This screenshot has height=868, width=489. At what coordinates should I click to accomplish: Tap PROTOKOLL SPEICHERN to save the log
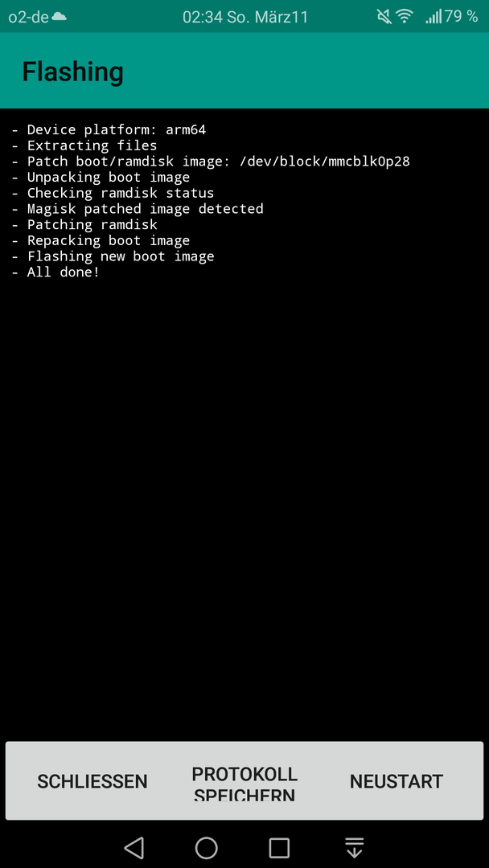point(244,781)
